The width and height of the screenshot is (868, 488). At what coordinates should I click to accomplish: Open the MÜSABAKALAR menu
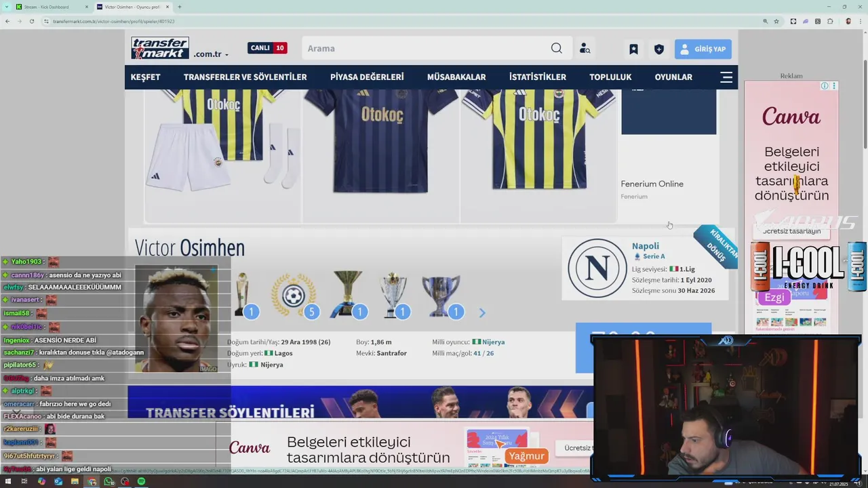tap(456, 77)
